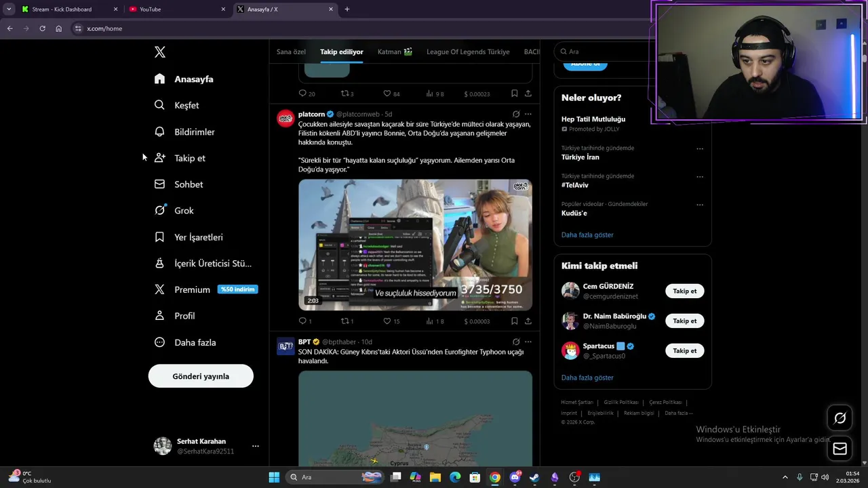Open Daha fazla menu in sidebar
Viewport: 868px width, 488px height.
(x=185, y=342)
